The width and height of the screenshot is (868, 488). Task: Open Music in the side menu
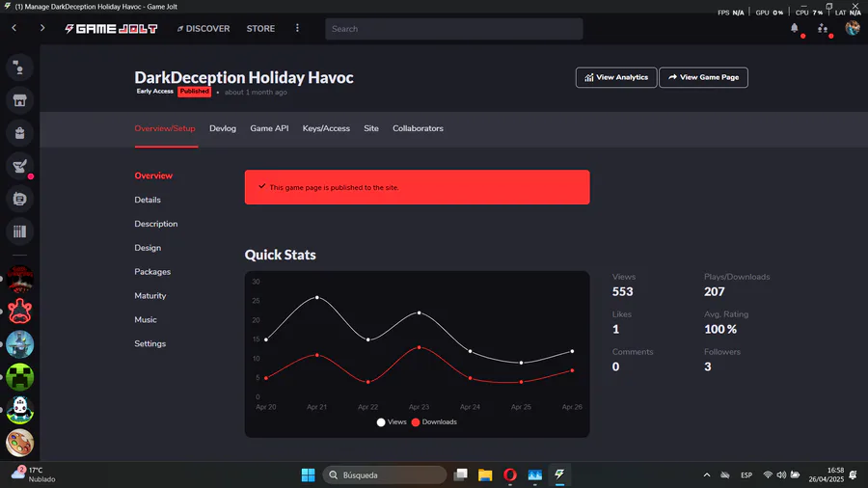[146, 320]
